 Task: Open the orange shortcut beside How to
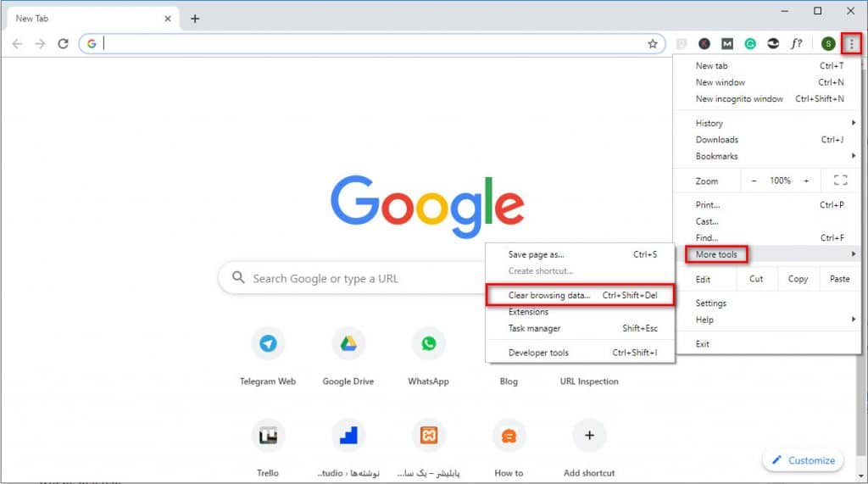click(x=428, y=436)
